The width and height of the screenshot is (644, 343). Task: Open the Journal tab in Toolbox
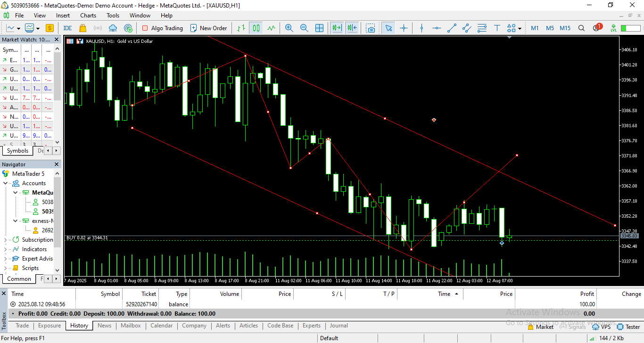(339, 326)
